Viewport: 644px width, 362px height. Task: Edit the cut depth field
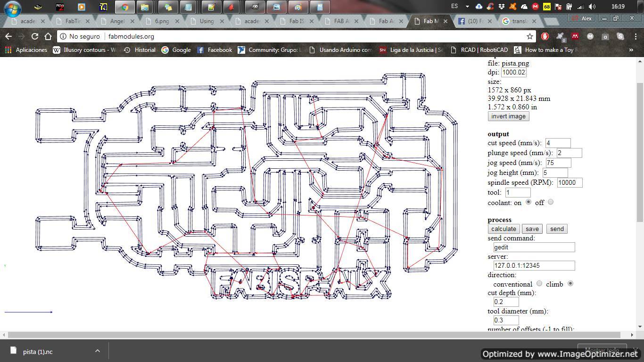506,302
